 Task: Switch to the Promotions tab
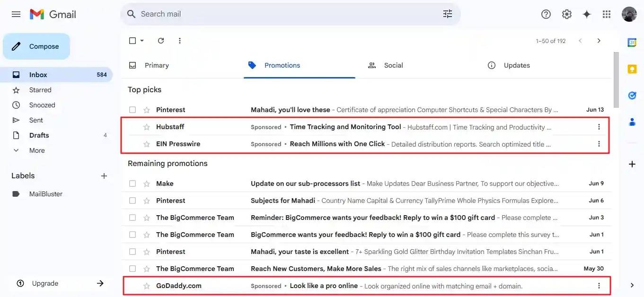(x=300, y=65)
